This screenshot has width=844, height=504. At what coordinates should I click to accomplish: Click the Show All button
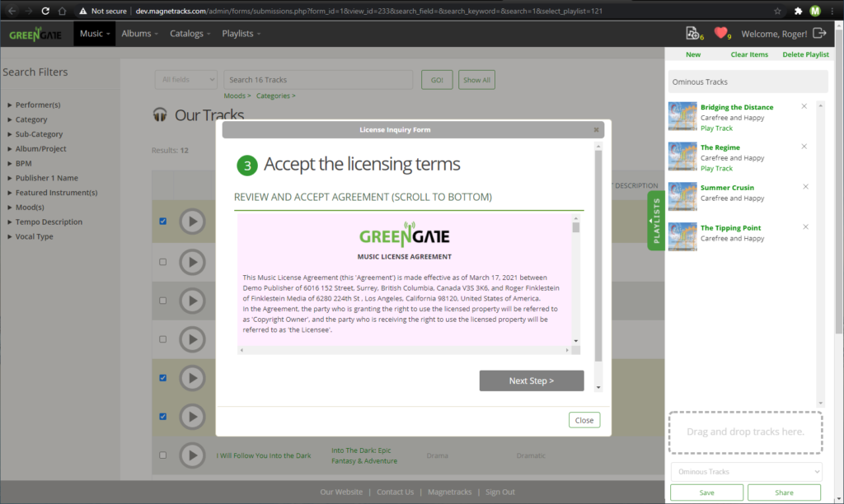coord(476,80)
